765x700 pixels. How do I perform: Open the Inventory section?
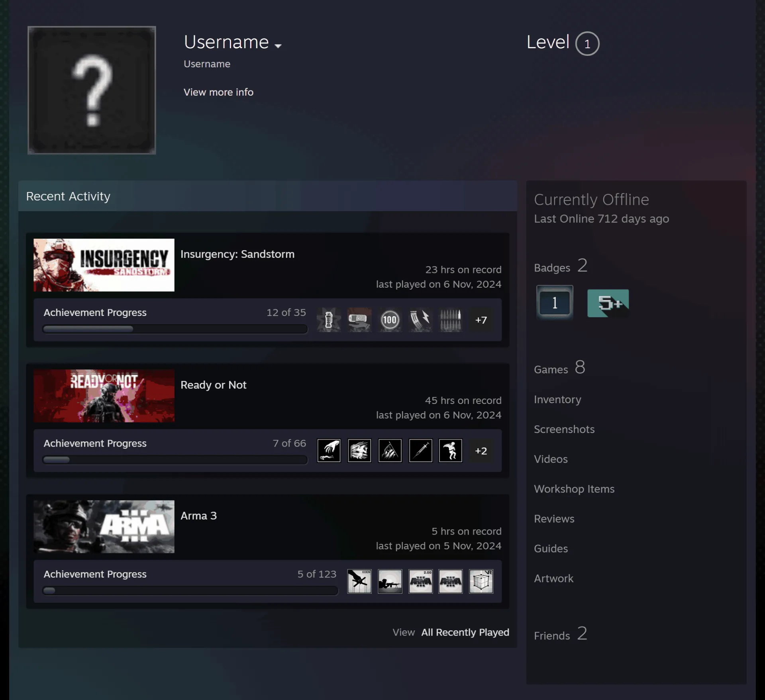[557, 399]
